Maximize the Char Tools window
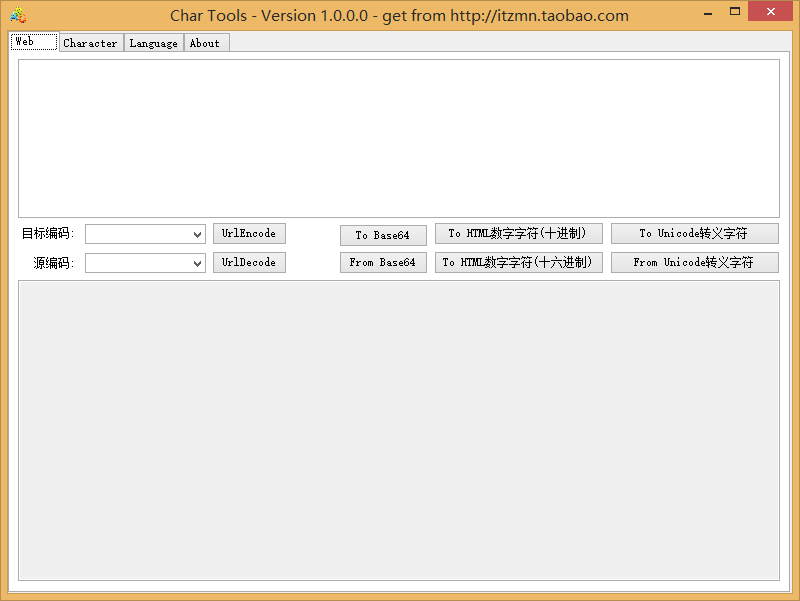 point(735,11)
